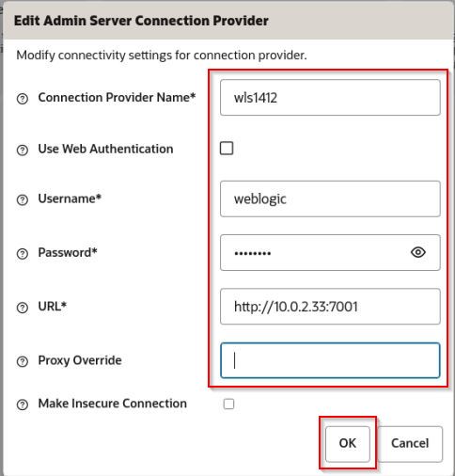Image resolution: width=455 pixels, height=476 pixels.
Task: Click the Username field help icon
Action: [23, 199]
